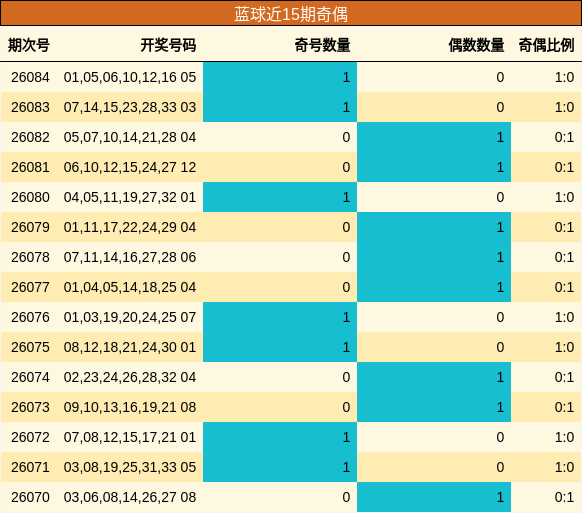This screenshot has height=513, width=582.
Task: Click the 期次号 column header
Action: coord(29,45)
